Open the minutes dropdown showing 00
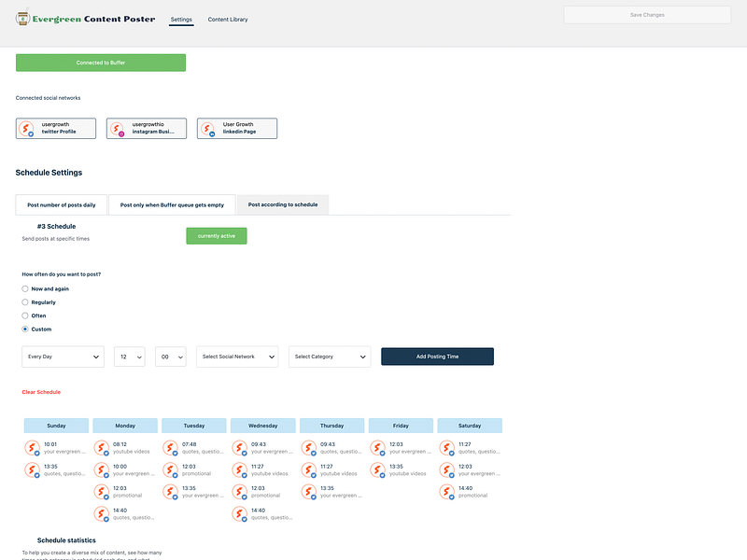747x560 pixels. [171, 357]
